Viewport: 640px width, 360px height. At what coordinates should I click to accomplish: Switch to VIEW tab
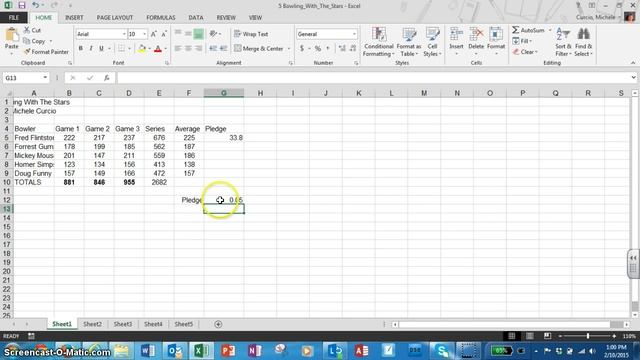tap(255, 18)
